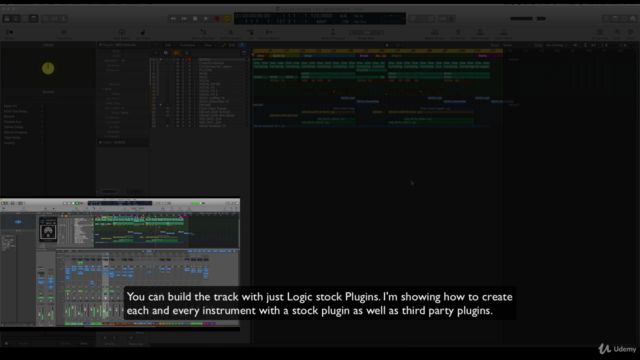Open the View menu in Tracks area
640x360 pixels.
(x=209, y=45)
